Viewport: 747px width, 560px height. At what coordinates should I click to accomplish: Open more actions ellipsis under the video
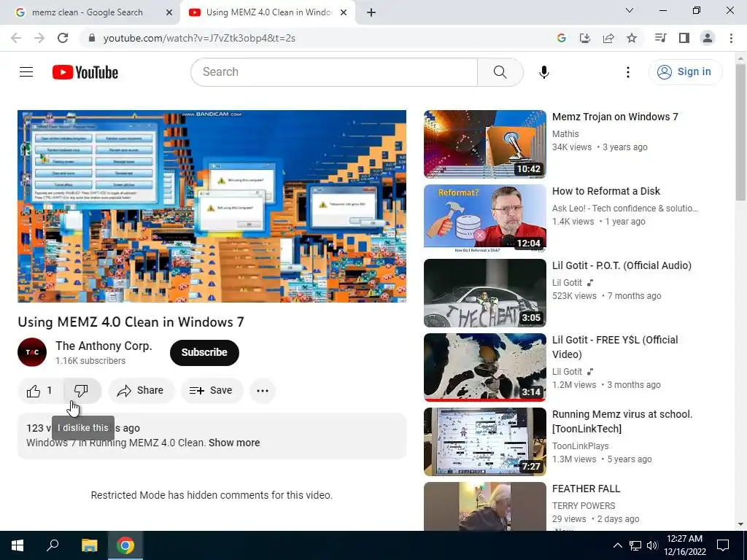click(x=263, y=391)
